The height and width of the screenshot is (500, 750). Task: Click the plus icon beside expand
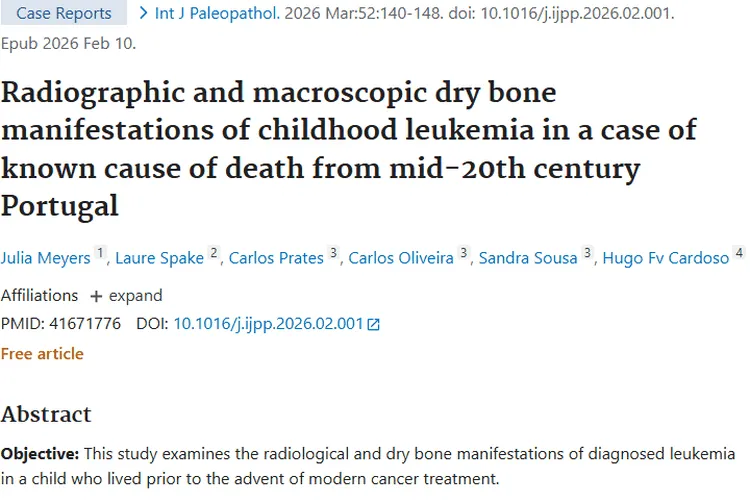pyautogui.click(x=96, y=296)
